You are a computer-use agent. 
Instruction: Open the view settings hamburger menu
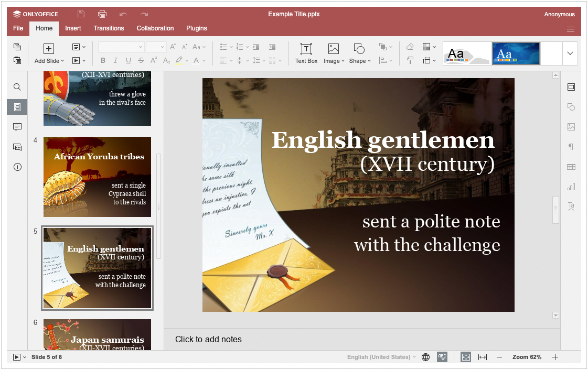(570, 29)
